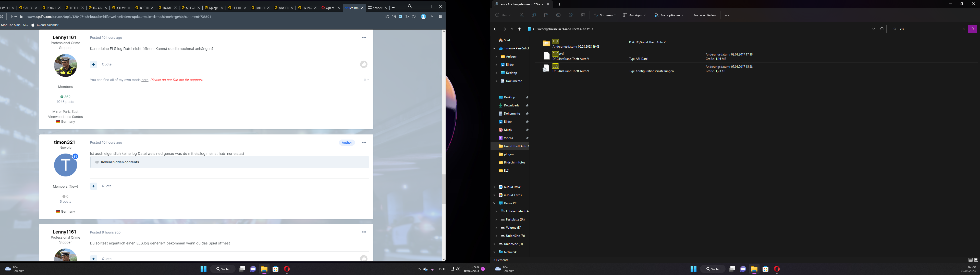980x275 pixels.
Task: Click the heart bookmark icon in address bar
Action: tap(413, 17)
